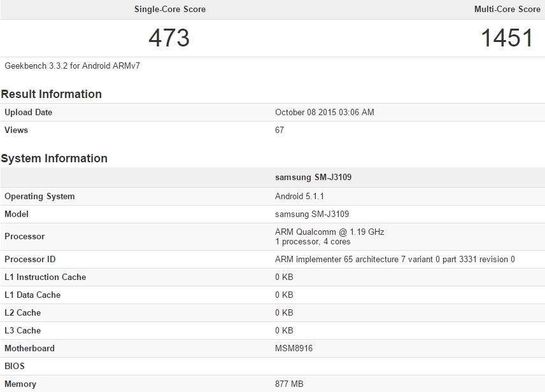Click the samsung SM-J3109 table header
Image resolution: width=545 pixels, height=392 pixels.
pos(313,178)
